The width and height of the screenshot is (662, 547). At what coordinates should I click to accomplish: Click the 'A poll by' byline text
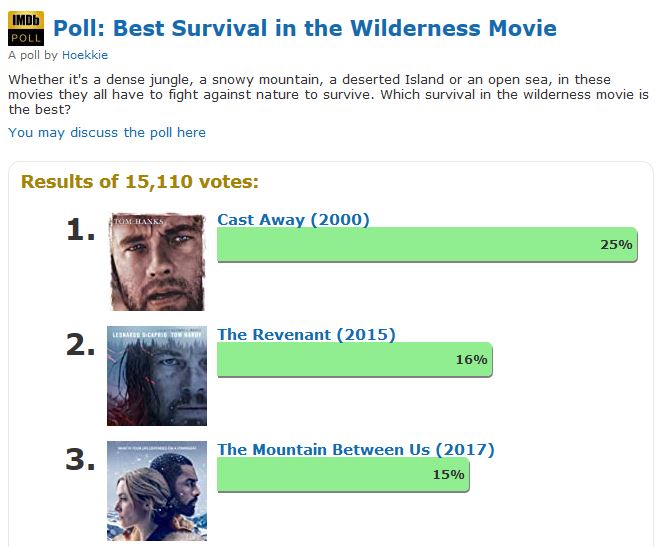pos(33,55)
